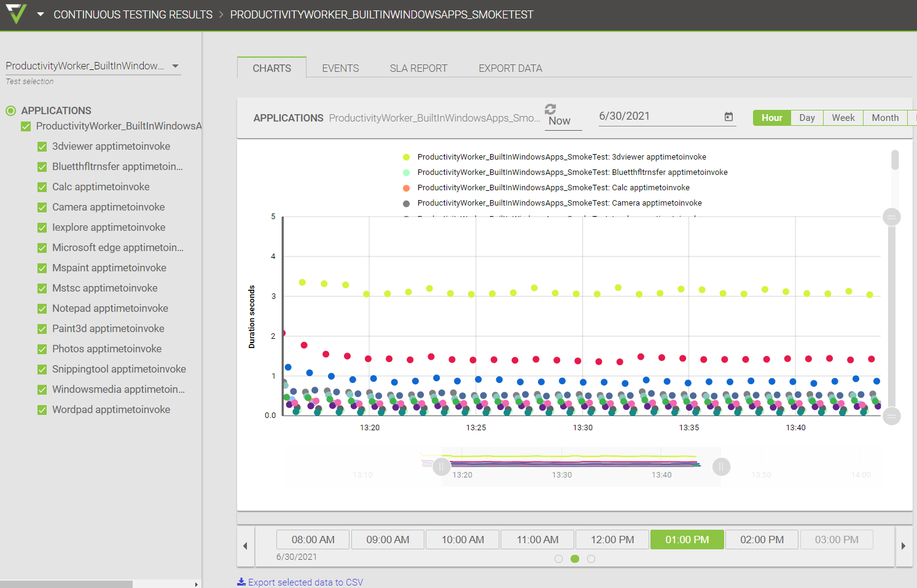This screenshot has width=917, height=588.
Task: Choose the 12:00 PM hour button
Action: click(612, 540)
